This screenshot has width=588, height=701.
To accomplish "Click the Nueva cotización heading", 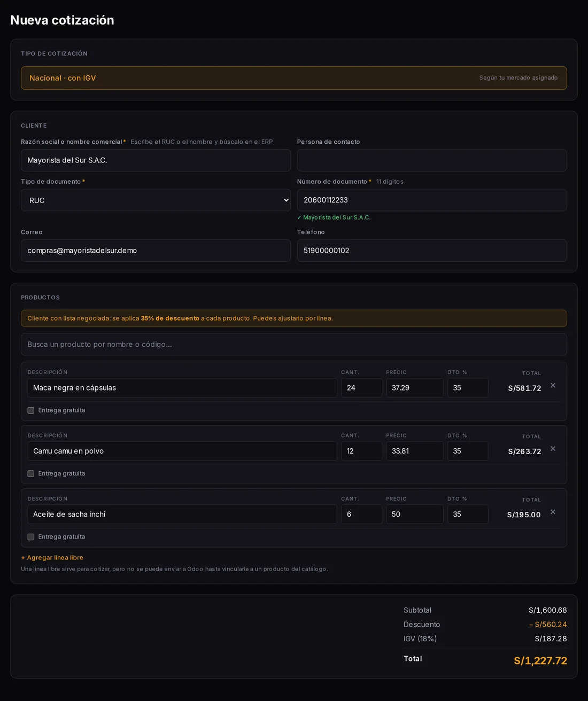I will (62, 20).
